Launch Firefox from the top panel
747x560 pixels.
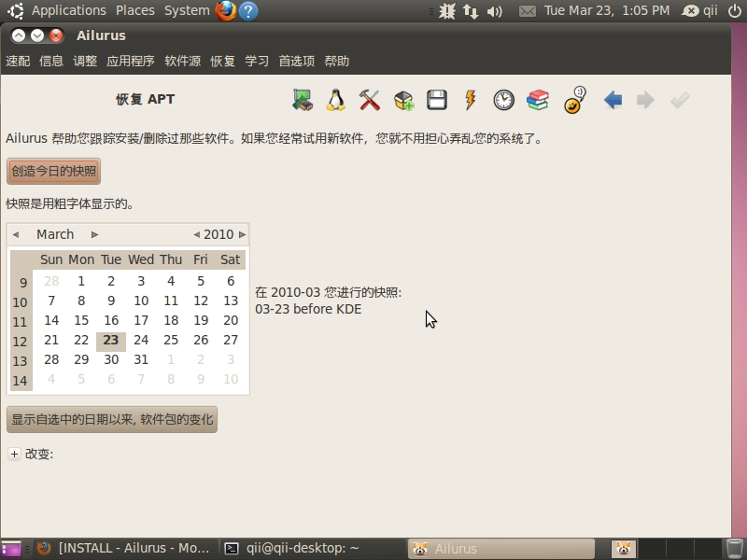[x=226, y=10]
